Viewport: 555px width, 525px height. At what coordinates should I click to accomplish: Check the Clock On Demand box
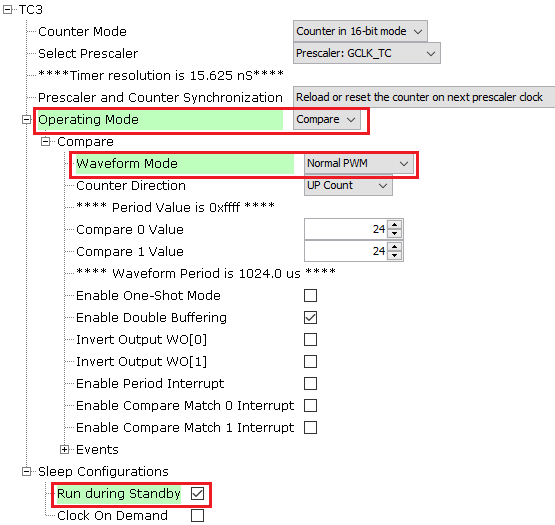pyautogui.click(x=197, y=515)
